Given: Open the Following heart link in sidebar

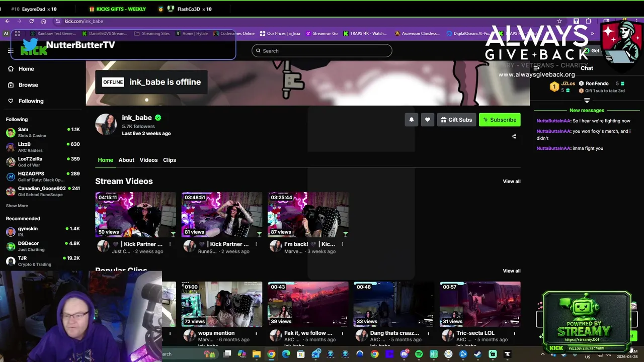Looking at the screenshot, I should point(26,101).
